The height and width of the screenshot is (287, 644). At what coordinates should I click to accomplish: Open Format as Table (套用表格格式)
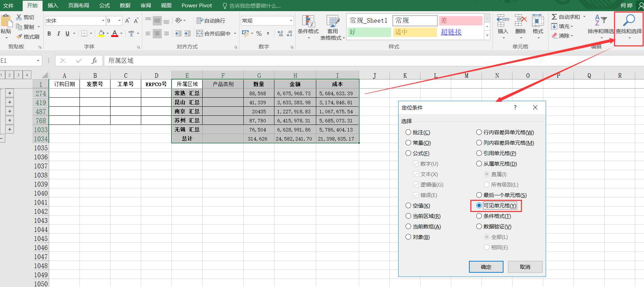[x=333, y=27]
